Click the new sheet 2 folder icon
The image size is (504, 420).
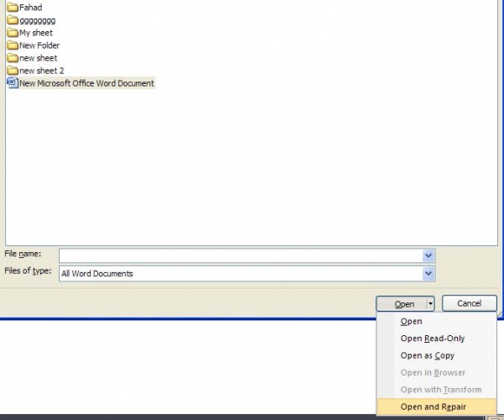click(13, 71)
